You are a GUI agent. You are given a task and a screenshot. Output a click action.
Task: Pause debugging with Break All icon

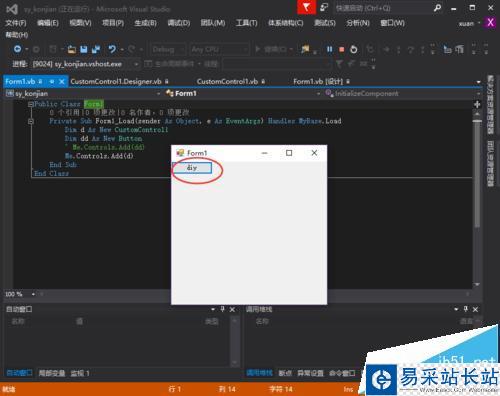(x=329, y=50)
